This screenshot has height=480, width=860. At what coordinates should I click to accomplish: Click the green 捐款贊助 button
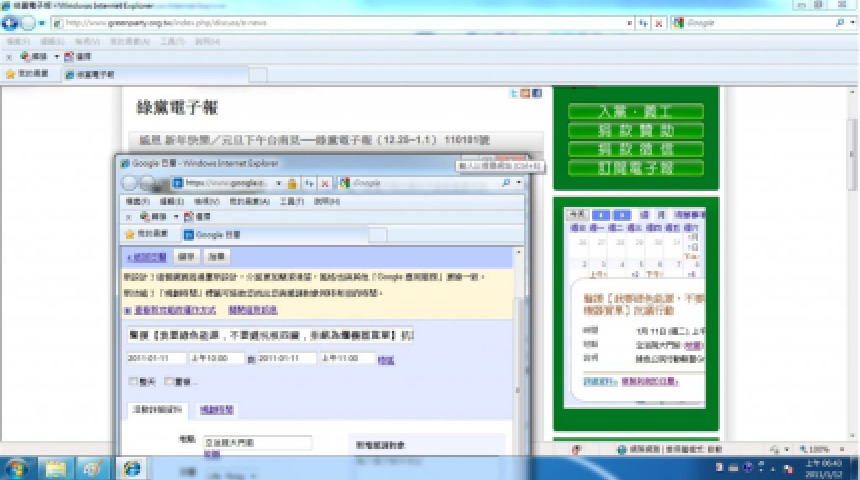coord(636,131)
